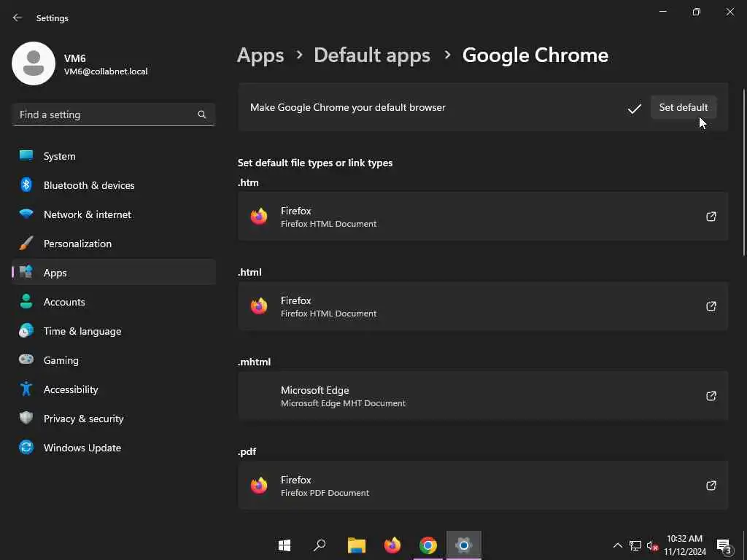
Task: Select Bluetooth & devices in the sidebar
Action: [88, 185]
